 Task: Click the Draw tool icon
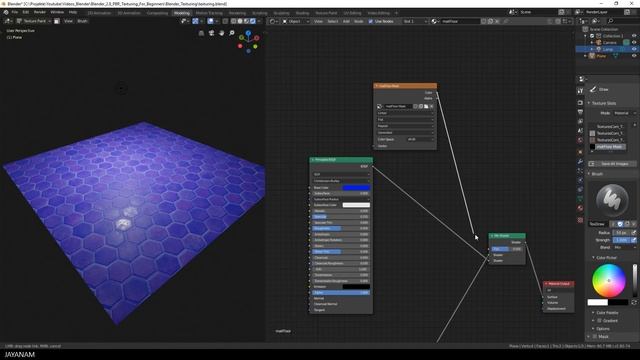click(x=593, y=89)
